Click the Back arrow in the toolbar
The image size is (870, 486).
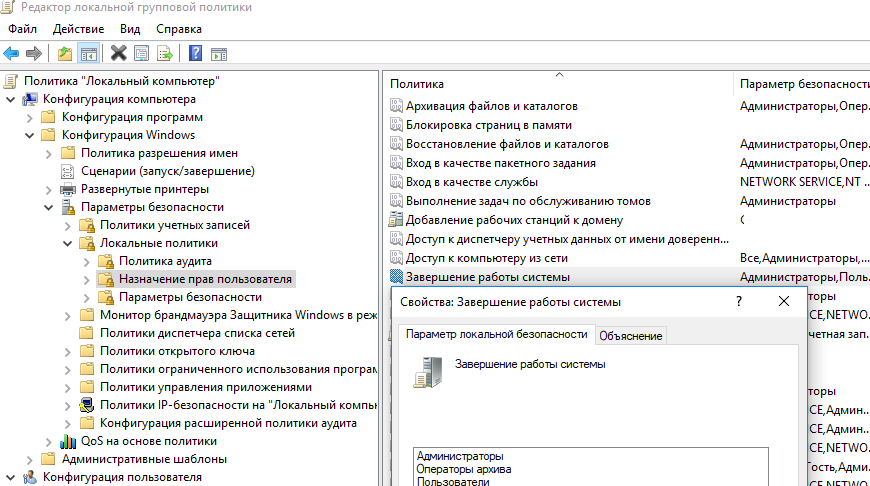tap(11, 53)
